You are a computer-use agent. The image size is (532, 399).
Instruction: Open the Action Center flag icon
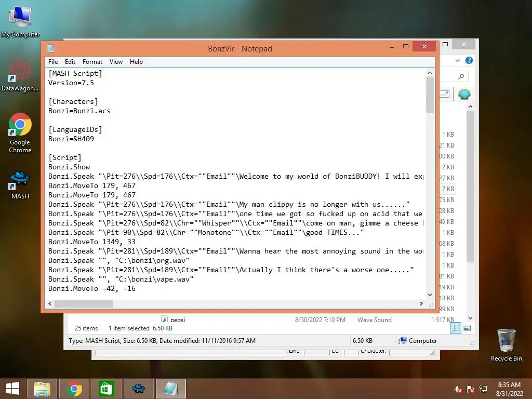(471, 389)
